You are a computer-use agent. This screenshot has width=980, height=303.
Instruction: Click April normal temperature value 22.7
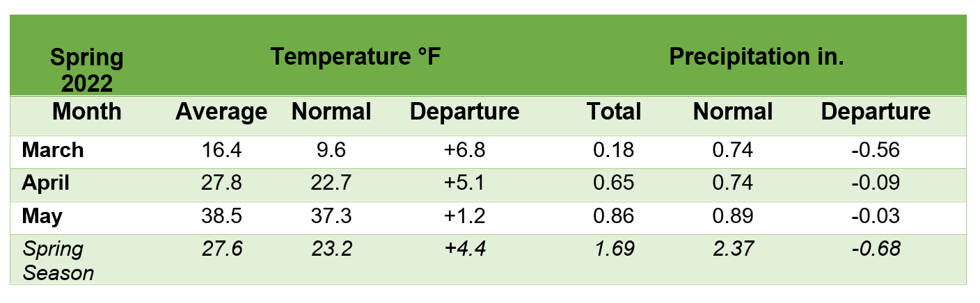coord(331,183)
